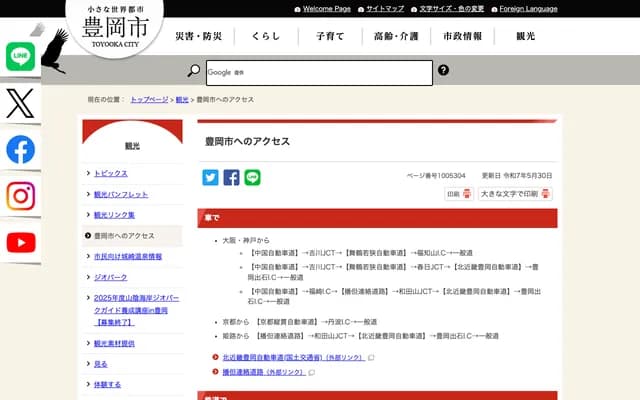
Task: Expand 見る in the sidebar
Action: click(x=100, y=364)
